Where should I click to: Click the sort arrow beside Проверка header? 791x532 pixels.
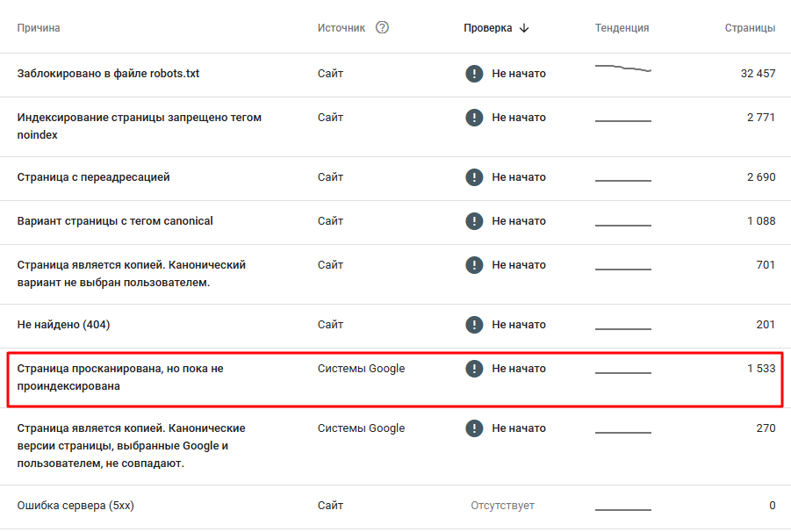coord(524,28)
